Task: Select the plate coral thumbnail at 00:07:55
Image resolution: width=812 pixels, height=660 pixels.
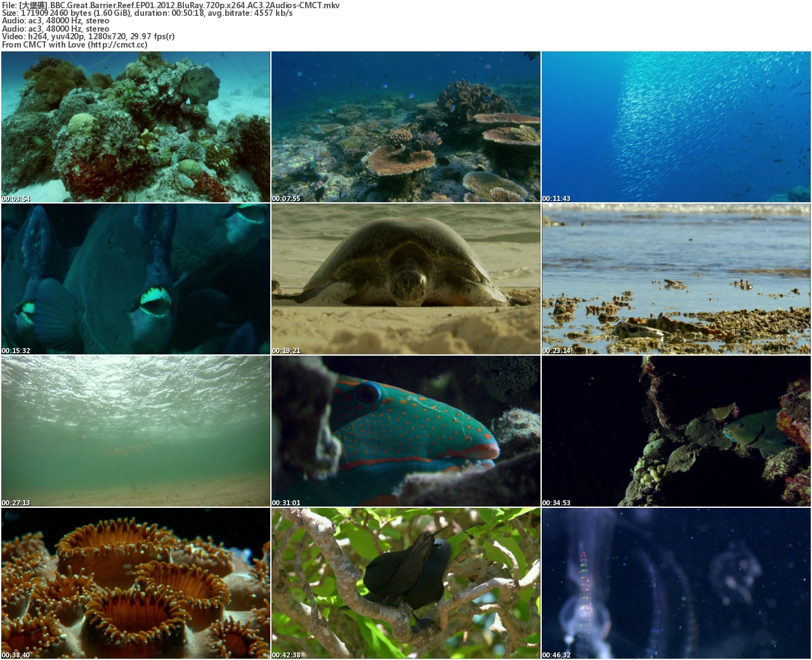Action: (x=406, y=127)
